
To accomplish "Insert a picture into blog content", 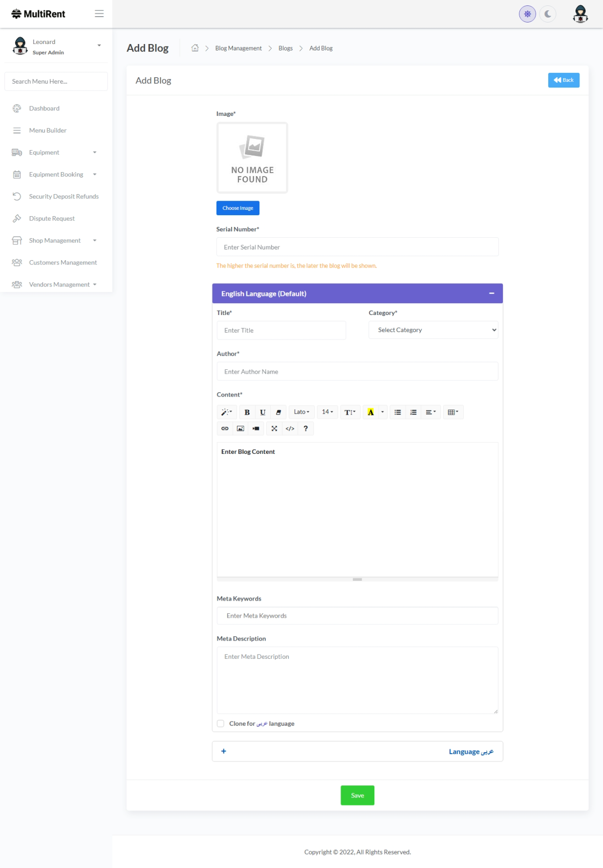I will pos(240,429).
